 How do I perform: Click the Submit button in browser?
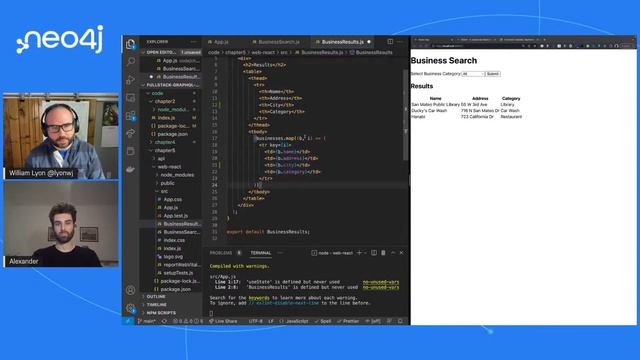point(493,74)
